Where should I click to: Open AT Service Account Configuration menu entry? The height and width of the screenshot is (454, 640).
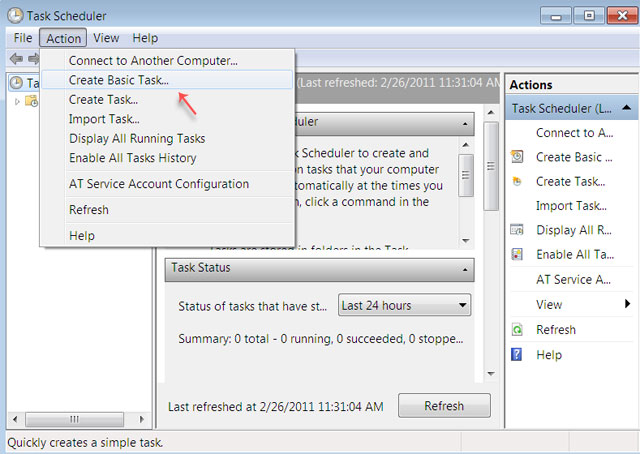pyautogui.click(x=167, y=184)
